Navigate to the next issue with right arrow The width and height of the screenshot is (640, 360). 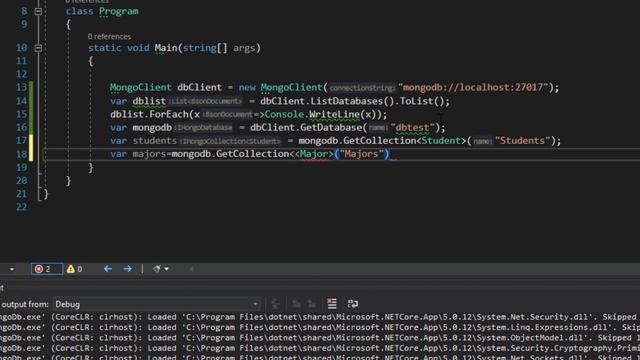point(127,269)
